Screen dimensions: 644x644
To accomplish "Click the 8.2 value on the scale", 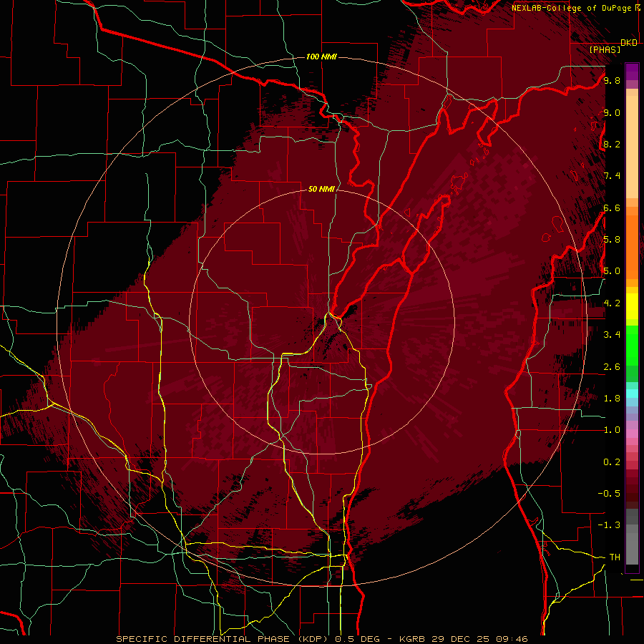I will (612, 144).
